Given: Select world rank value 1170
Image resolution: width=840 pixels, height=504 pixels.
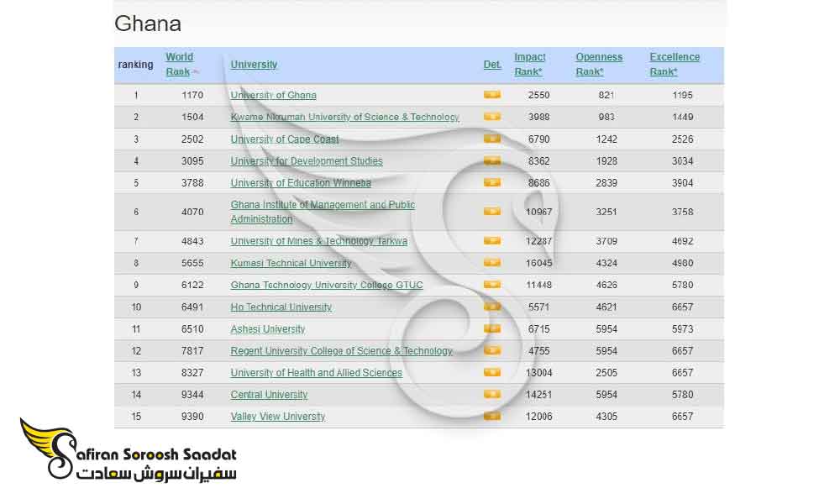Looking at the screenshot, I should click(x=192, y=95).
